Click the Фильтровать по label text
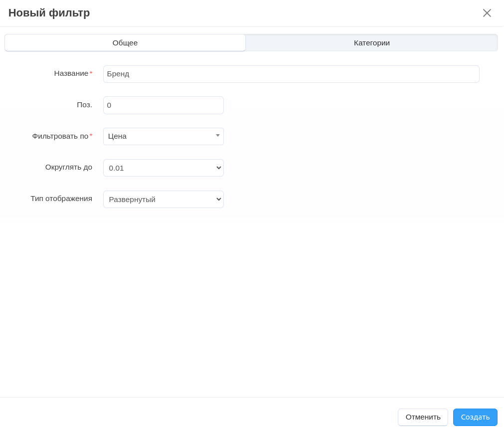504x434 pixels. pyautogui.click(x=60, y=136)
